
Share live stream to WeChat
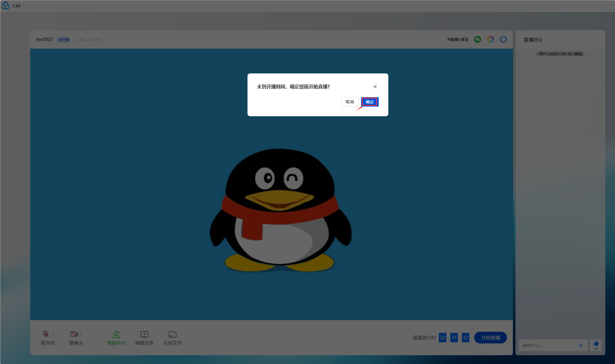pos(478,39)
